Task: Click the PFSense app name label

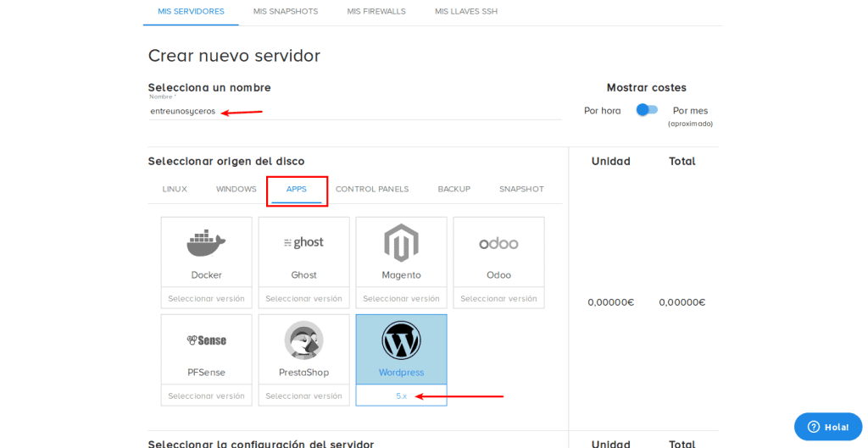Action: [x=207, y=373]
